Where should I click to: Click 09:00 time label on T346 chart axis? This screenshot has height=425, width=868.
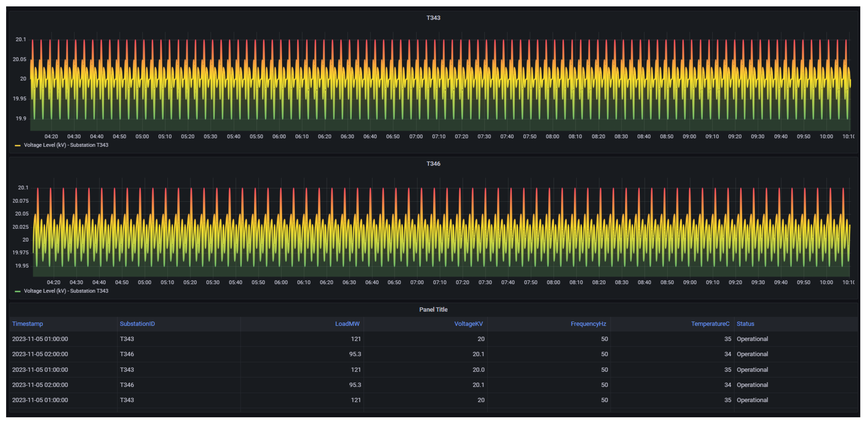(x=689, y=282)
